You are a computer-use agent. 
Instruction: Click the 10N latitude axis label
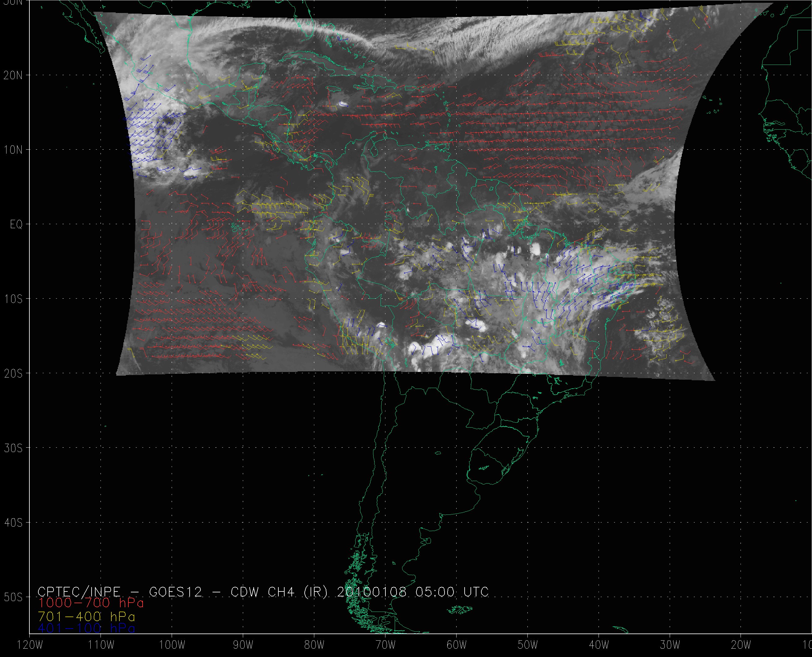pos(13,150)
